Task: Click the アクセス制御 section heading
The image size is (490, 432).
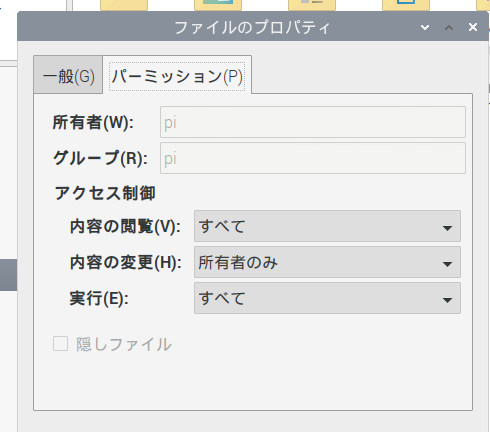Action: [105, 193]
